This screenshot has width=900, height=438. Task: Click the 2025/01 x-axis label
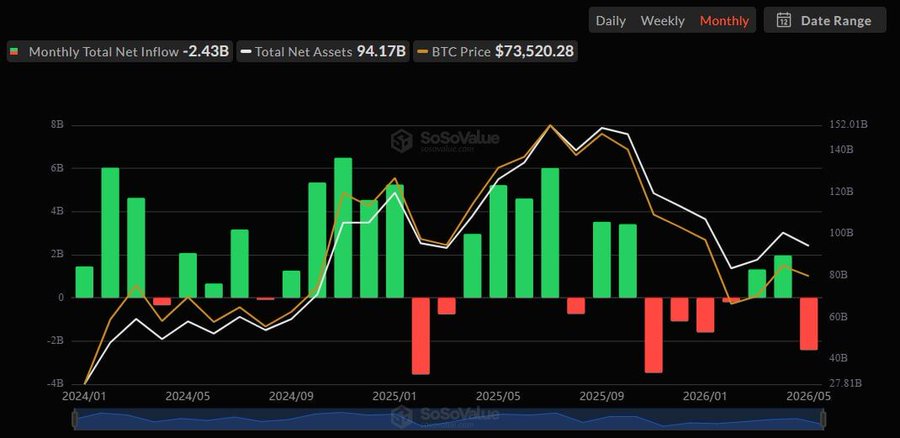tap(393, 397)
